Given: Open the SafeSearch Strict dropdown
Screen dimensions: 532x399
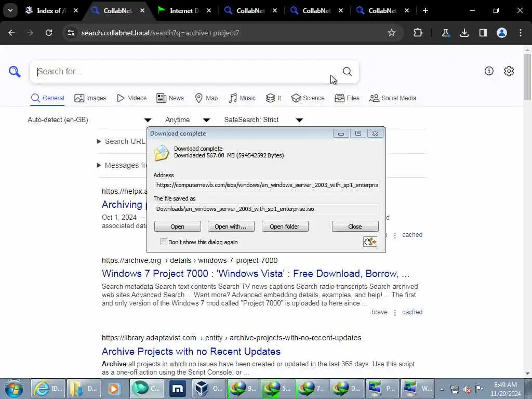Looking at the screenshot, I should [263, 120].
